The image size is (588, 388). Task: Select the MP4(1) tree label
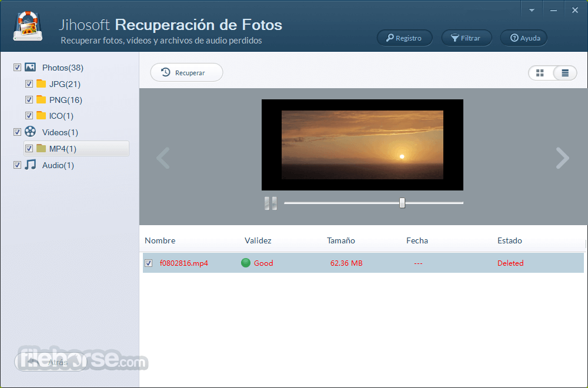[x=63, y=149]
